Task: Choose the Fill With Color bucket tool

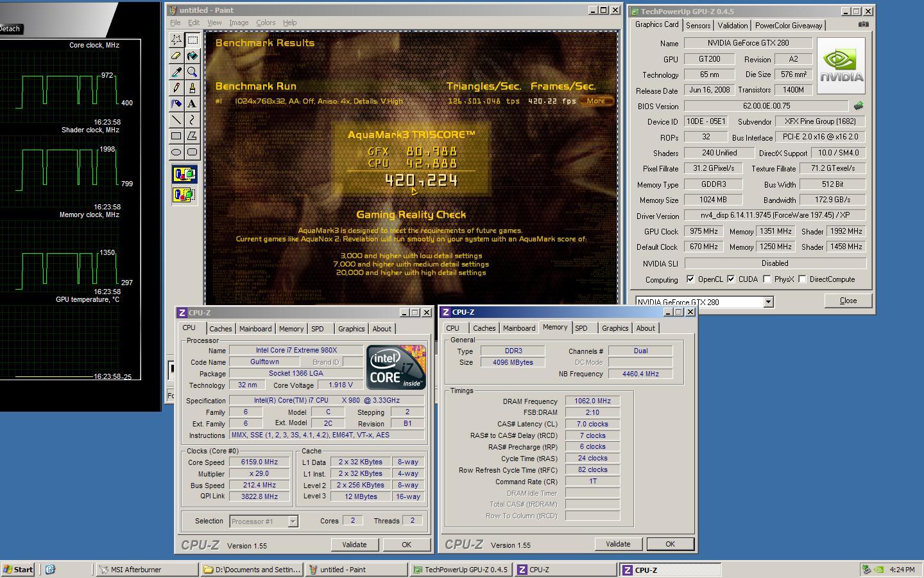Action: [x=192, y=56]
